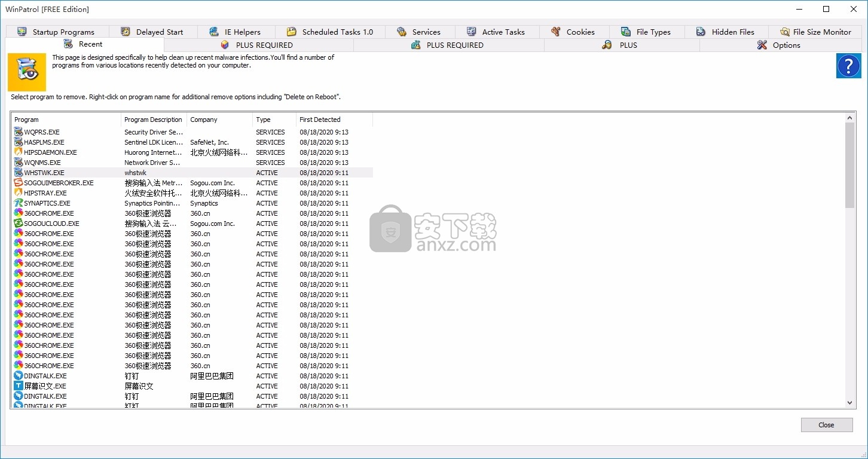The height and width of the screenshot is (459, 868).
Task: Sort by Company column header
Action: (x=219, y=120)
